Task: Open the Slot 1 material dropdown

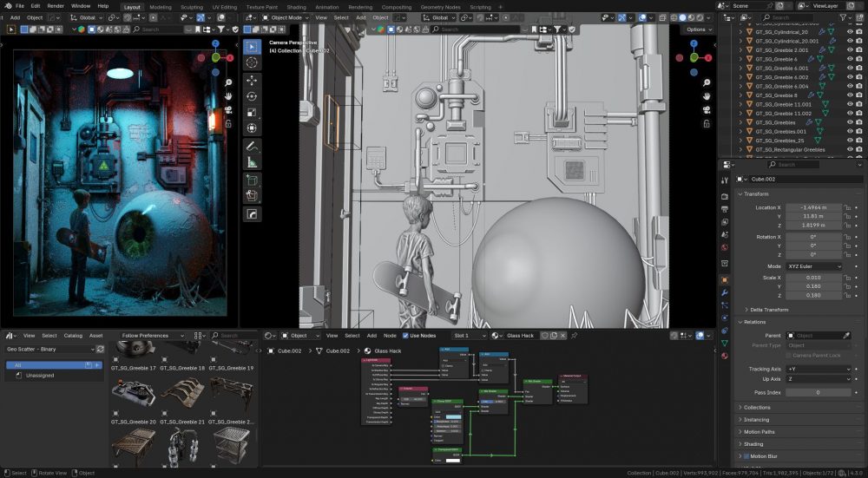Action: coord(469,335)
